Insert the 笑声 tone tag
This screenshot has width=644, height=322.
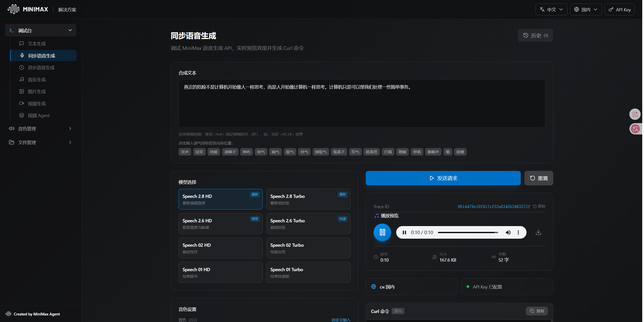pos(185,152)
